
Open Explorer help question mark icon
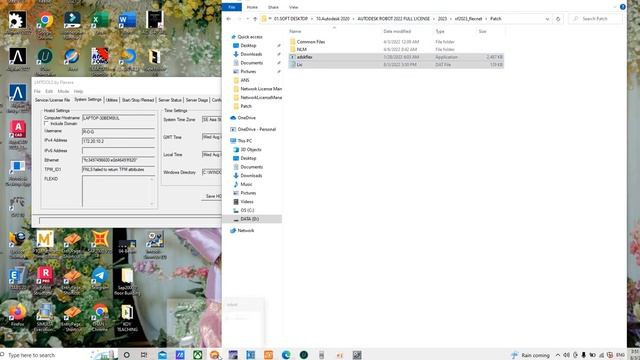tap(622, 7)
